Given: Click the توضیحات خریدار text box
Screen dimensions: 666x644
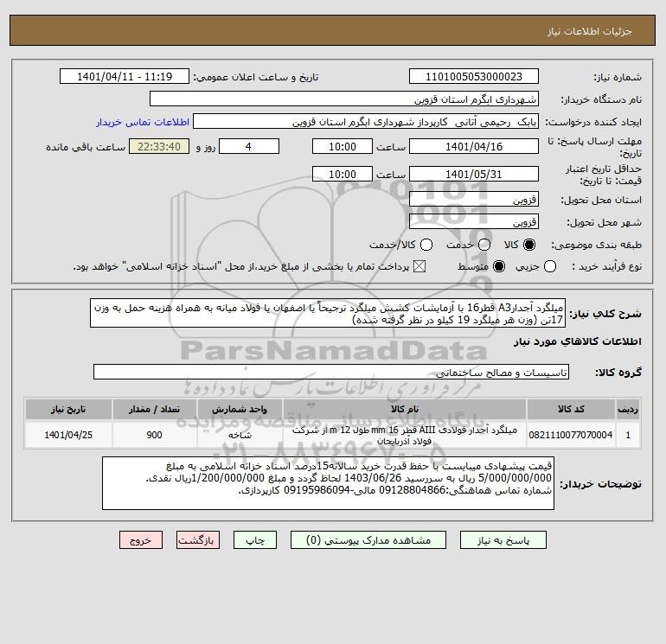Looking at the screenshot, I should (x=329, y=483).
